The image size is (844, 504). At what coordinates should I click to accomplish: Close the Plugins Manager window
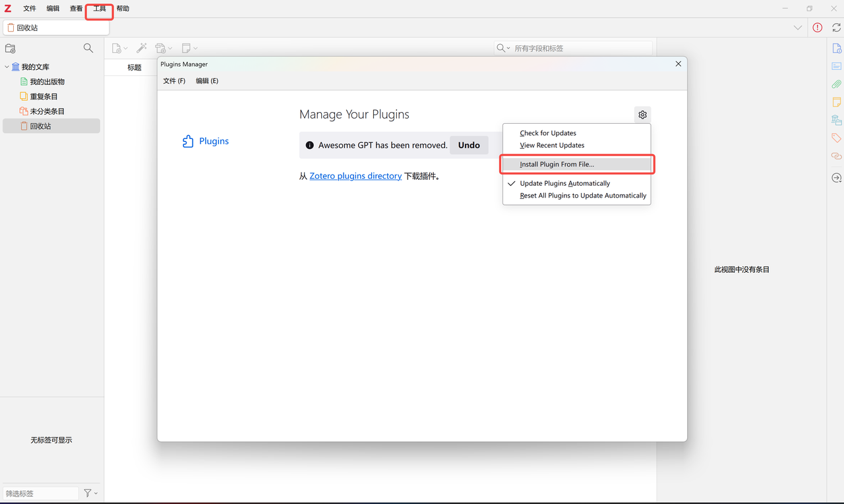(678, 64)
